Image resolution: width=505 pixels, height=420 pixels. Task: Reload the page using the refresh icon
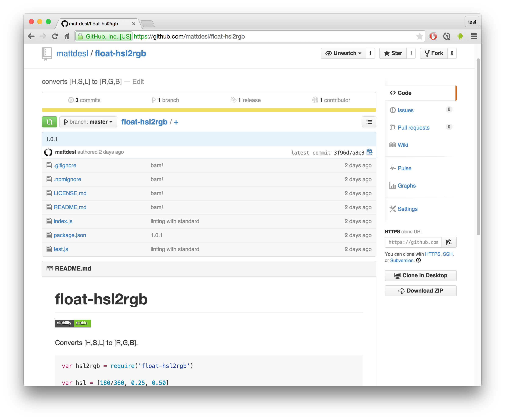(x=55, y=36)
